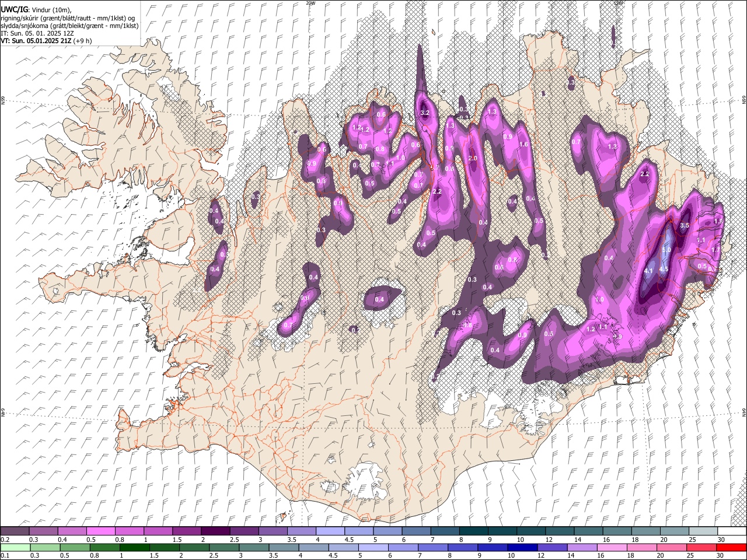Pick the dull mauve 0.2 swatch in upper scale

[x=15, y=531]
